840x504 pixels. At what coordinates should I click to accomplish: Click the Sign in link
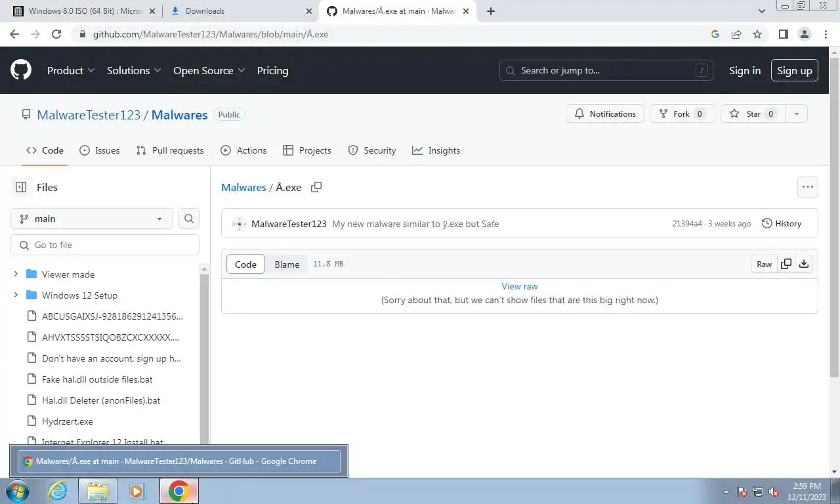745,70
